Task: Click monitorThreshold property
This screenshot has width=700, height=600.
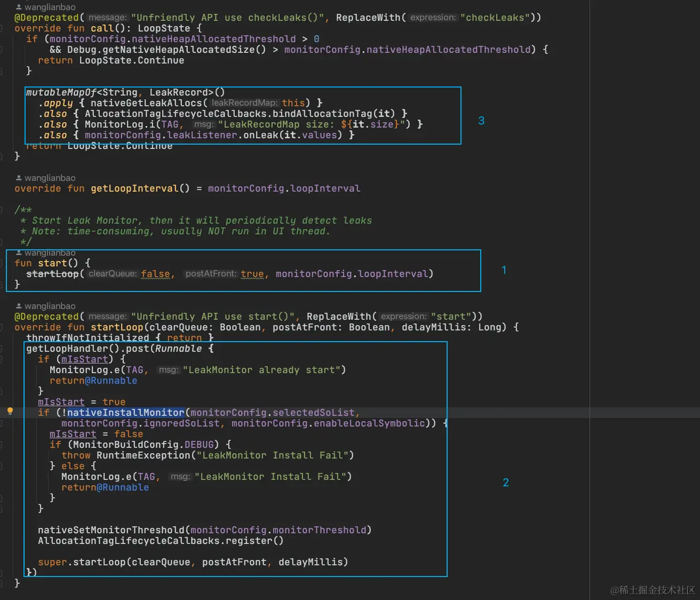Action: [320, 530]
